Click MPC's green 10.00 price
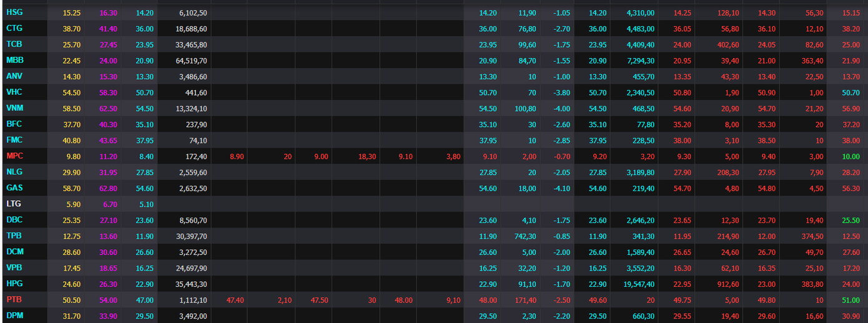The height and width of the screenshot is (323, 868). (x=851, y=157)
